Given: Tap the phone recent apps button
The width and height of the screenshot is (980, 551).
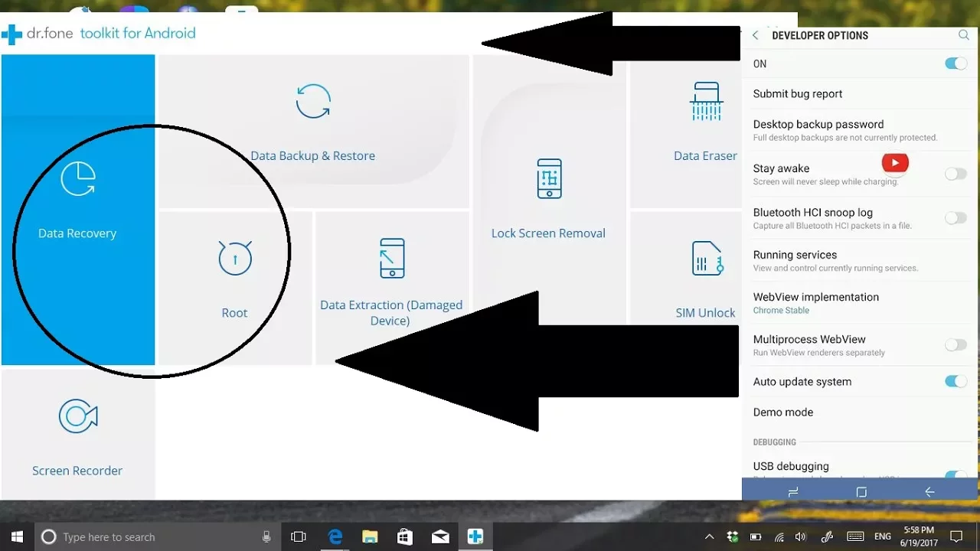Looking at the screenshot, I should point(793,492).
